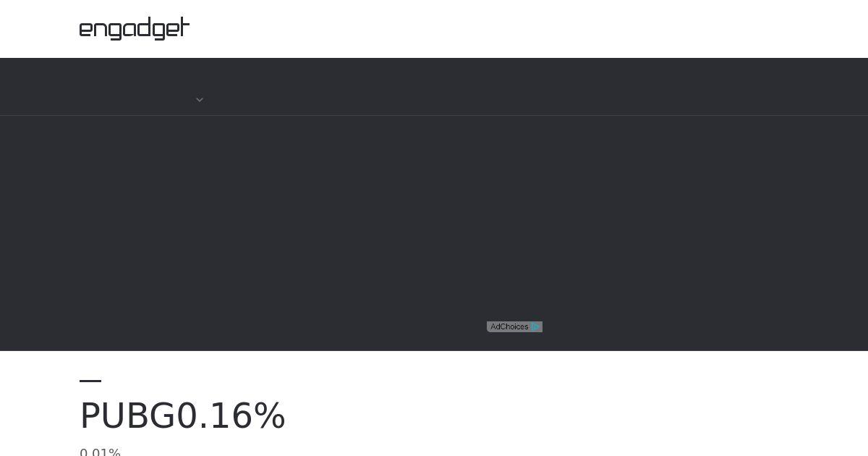Click the dark advertisement banner area
868x456 pixels.
pos(434,233)
